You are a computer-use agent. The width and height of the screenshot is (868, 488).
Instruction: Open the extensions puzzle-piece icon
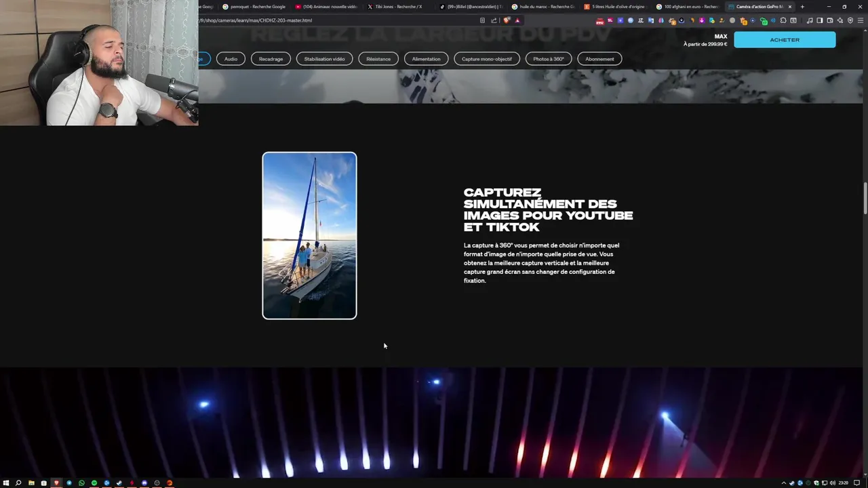tap(783, 20)
